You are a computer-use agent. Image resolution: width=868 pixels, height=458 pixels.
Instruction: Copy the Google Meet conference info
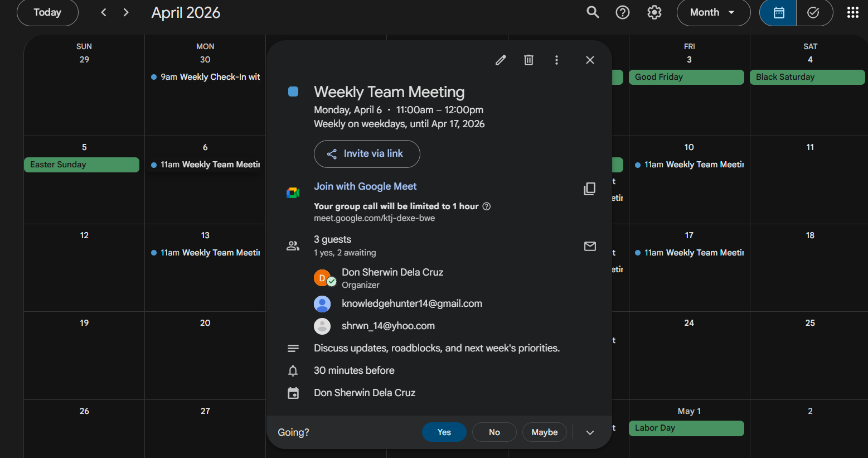pos(589,189)
